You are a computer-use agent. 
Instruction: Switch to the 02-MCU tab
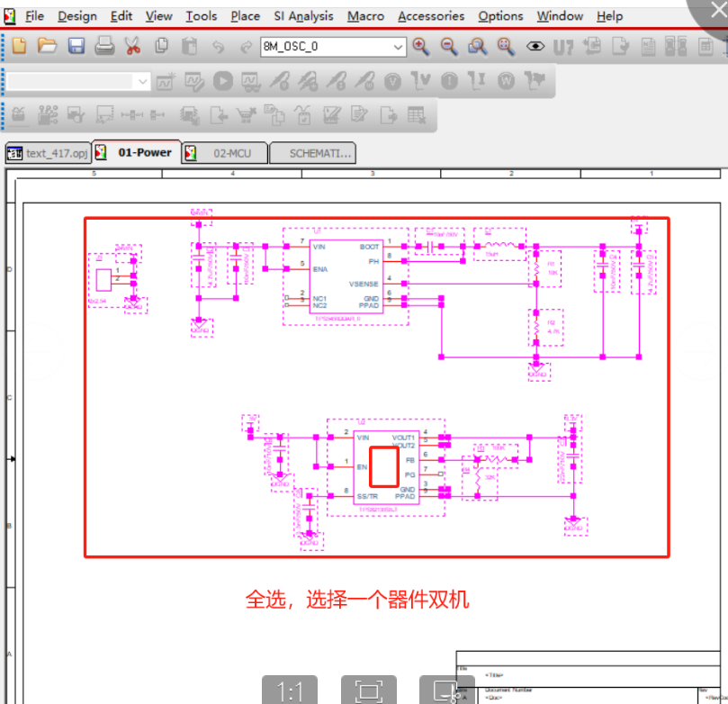[x=225, y=153]
